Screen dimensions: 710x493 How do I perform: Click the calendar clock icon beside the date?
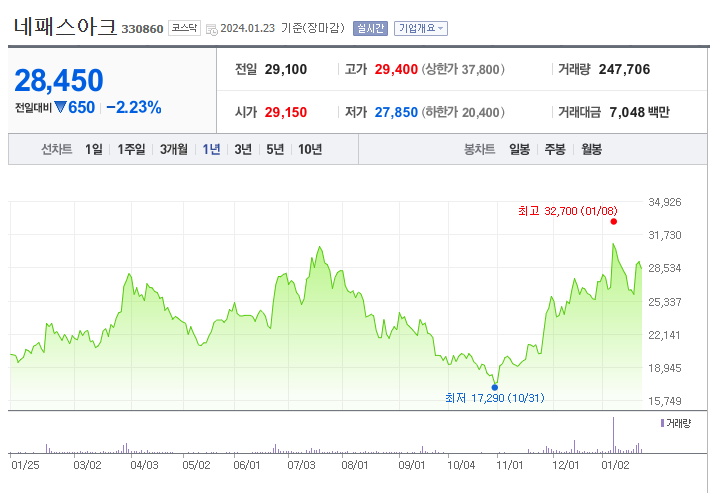point(211,29)
